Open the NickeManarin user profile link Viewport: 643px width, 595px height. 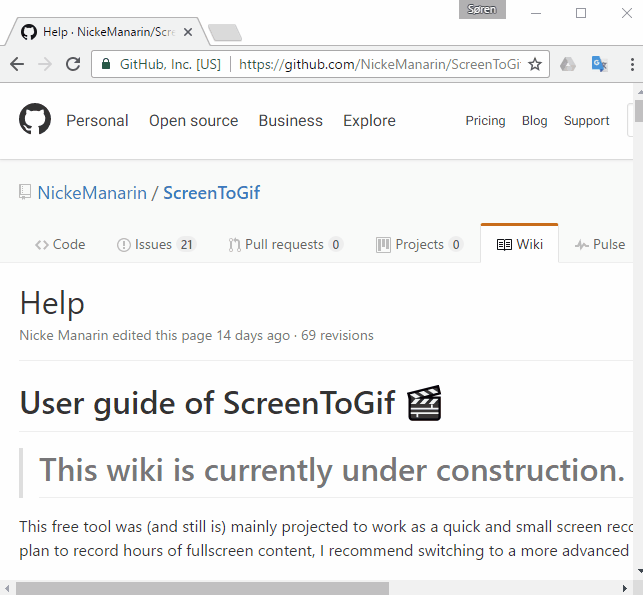click(92, 193)
